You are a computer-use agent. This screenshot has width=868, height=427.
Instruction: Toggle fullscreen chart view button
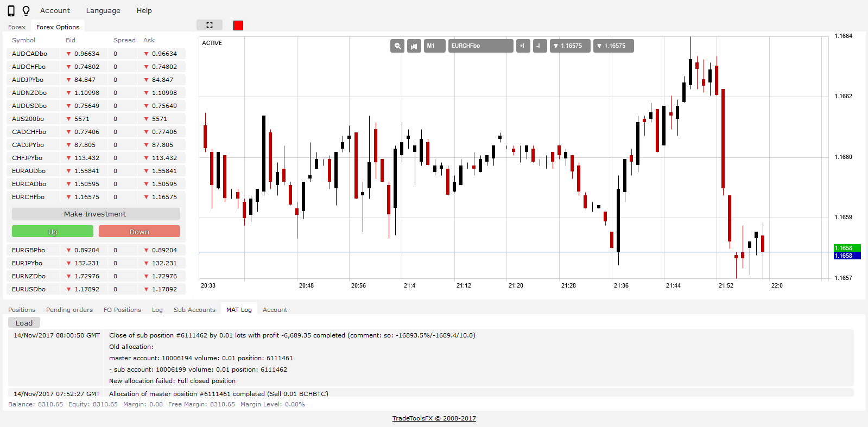click(x=210, y=25)
